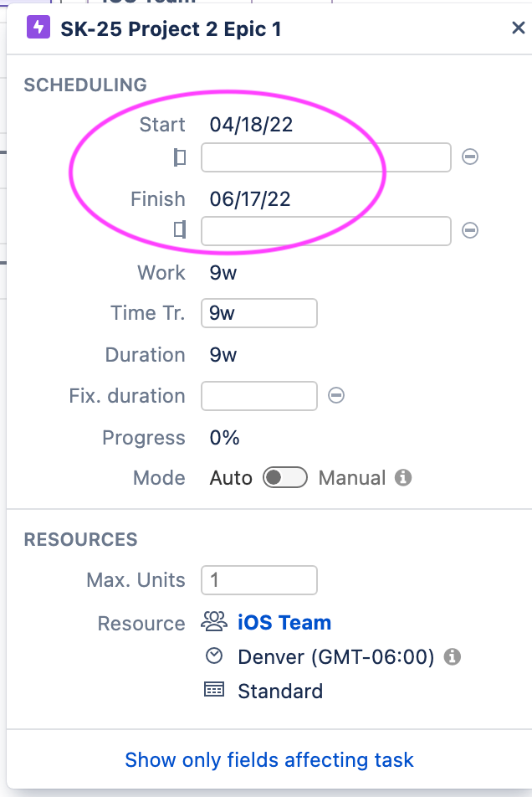
Task: Clear the Finish constraint using the minus icon
Action: 469,229
